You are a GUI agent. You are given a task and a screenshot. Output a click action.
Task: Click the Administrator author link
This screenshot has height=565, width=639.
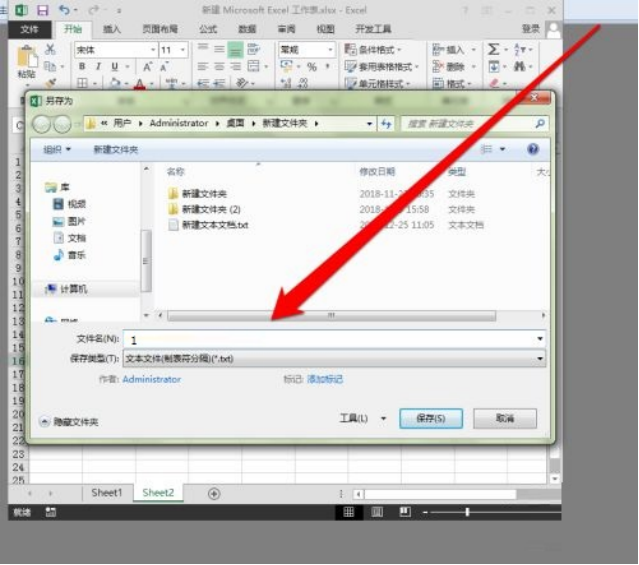click(x=152, y=380)
